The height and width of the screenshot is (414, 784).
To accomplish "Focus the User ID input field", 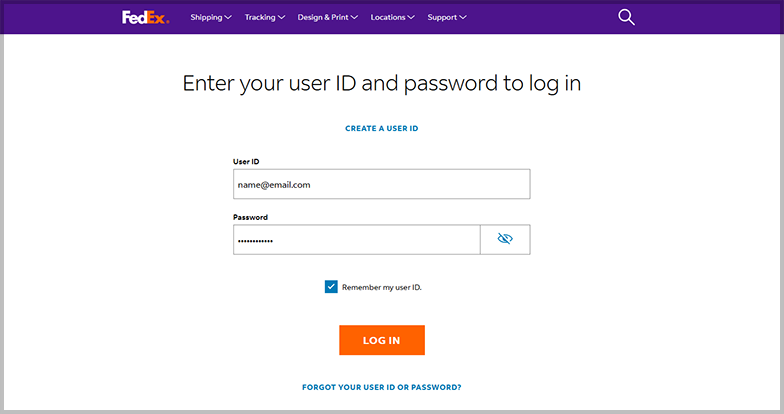I will pyautogui.click(x=381, y=184).
